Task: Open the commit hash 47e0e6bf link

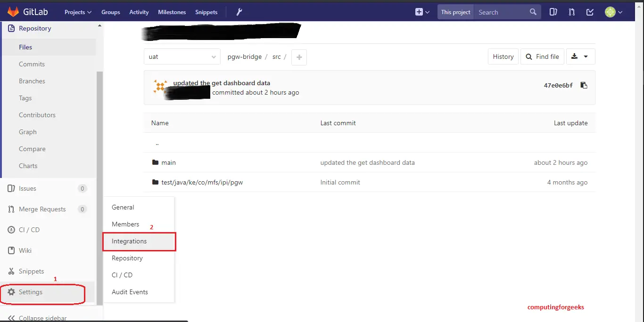Action: point(558,85)
